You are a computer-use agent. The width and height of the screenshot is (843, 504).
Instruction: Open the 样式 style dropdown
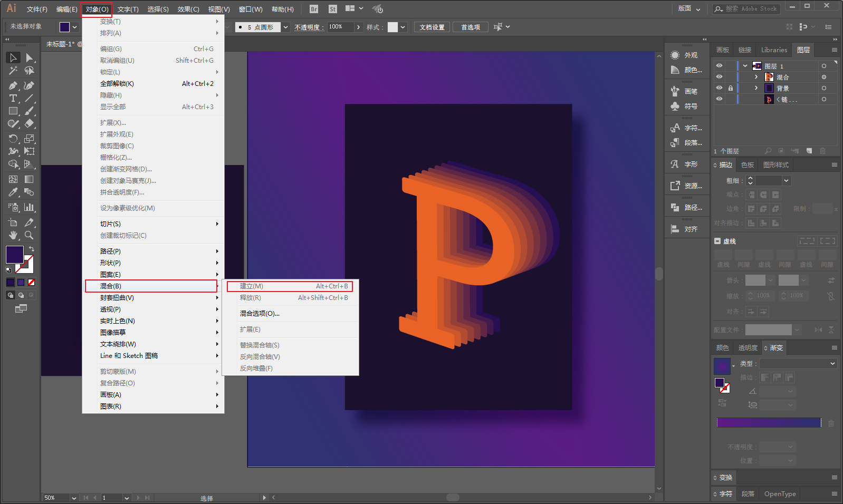click(x=403, y=27)
